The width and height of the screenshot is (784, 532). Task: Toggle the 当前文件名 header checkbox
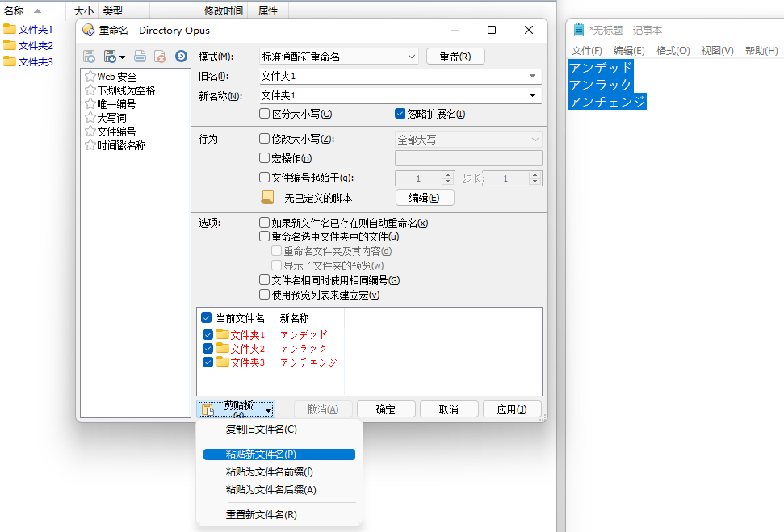[206, 317]
